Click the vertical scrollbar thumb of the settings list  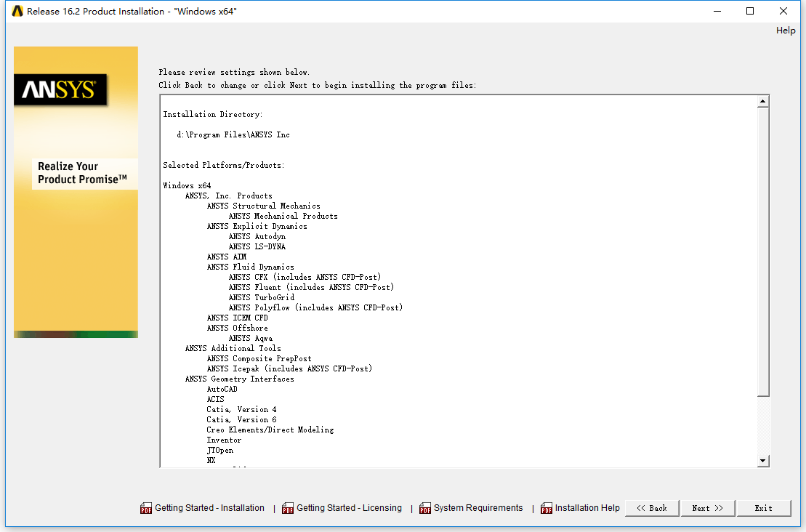point(763,252)
